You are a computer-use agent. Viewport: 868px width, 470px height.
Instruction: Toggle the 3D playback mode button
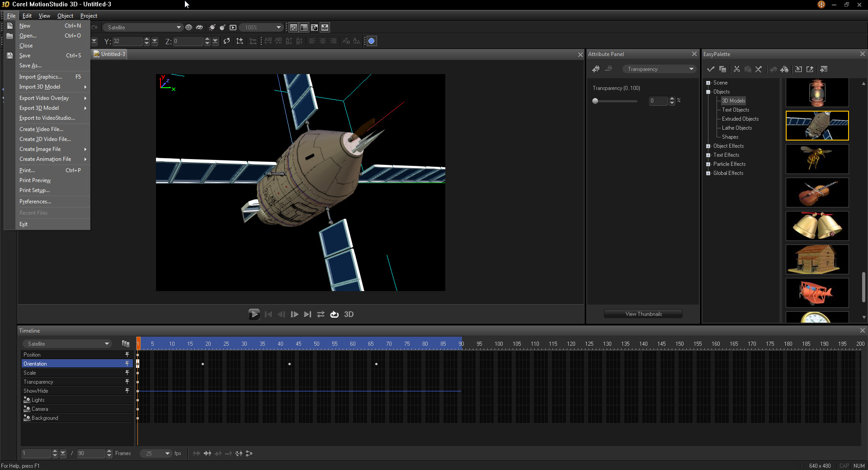click(x=349, y=315)
